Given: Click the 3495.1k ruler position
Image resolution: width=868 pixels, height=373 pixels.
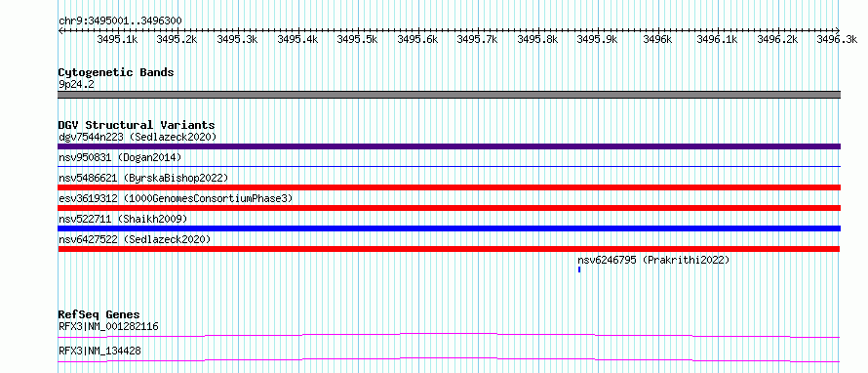Looking at the screenshot, I should tap(117, 39).
